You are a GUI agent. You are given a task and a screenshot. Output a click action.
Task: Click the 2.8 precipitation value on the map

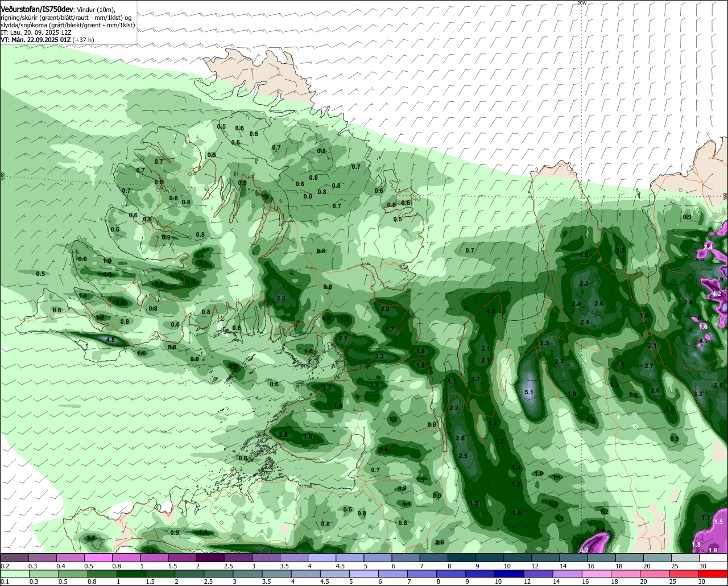tap(718, 385)
